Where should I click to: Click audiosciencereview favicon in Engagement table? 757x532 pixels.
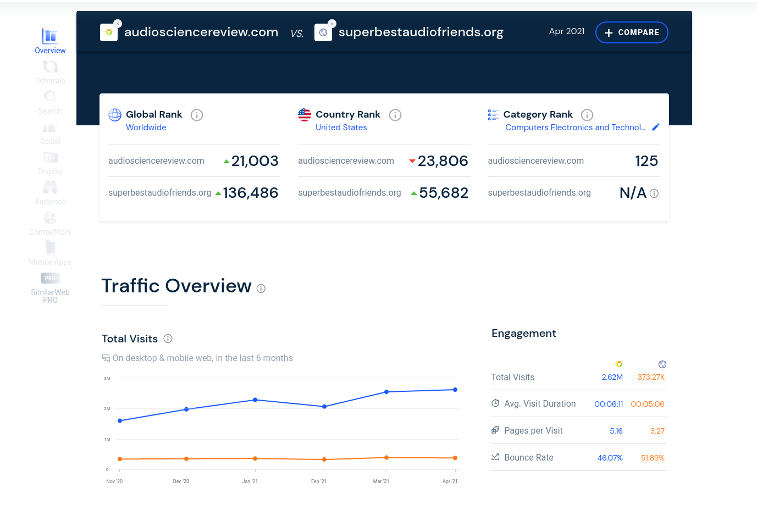click(619, 364)
